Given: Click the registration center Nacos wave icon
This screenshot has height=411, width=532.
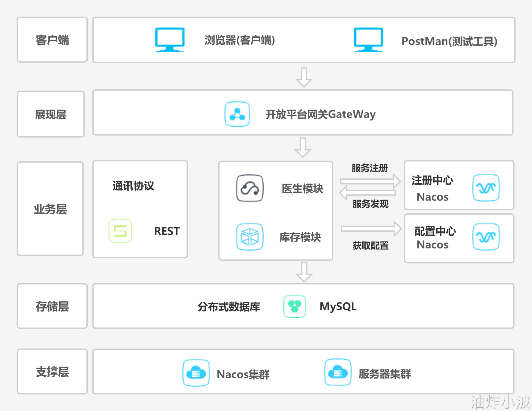Looking at the screenshot, I should [x=486, y=188].
